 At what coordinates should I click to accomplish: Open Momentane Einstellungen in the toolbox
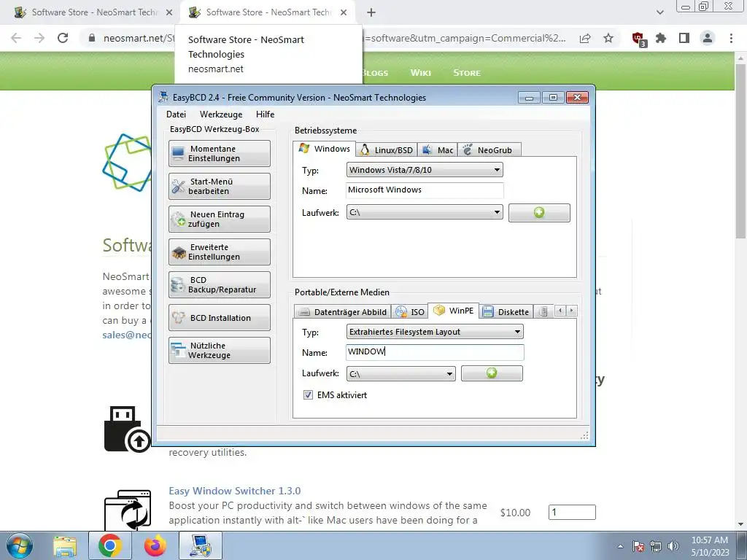click(x=219, y=153)
